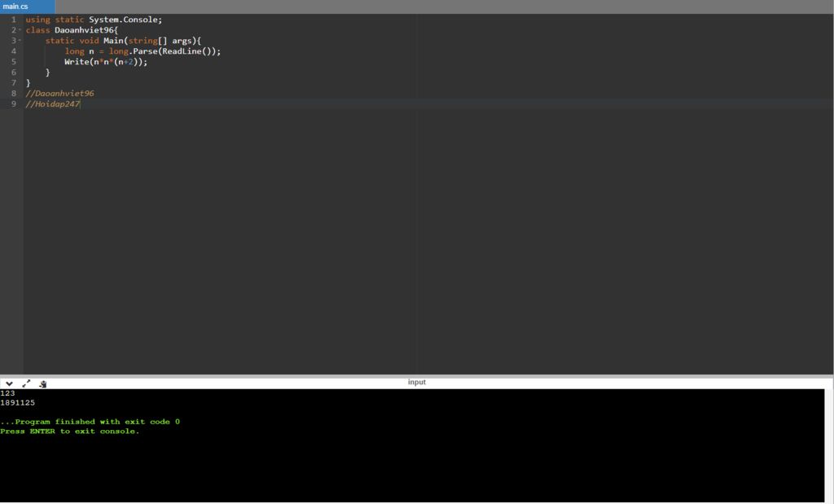This screenshot has height=504, width=834.
Task: Click the console output value 1891125
Action: (x=18, y=402)
